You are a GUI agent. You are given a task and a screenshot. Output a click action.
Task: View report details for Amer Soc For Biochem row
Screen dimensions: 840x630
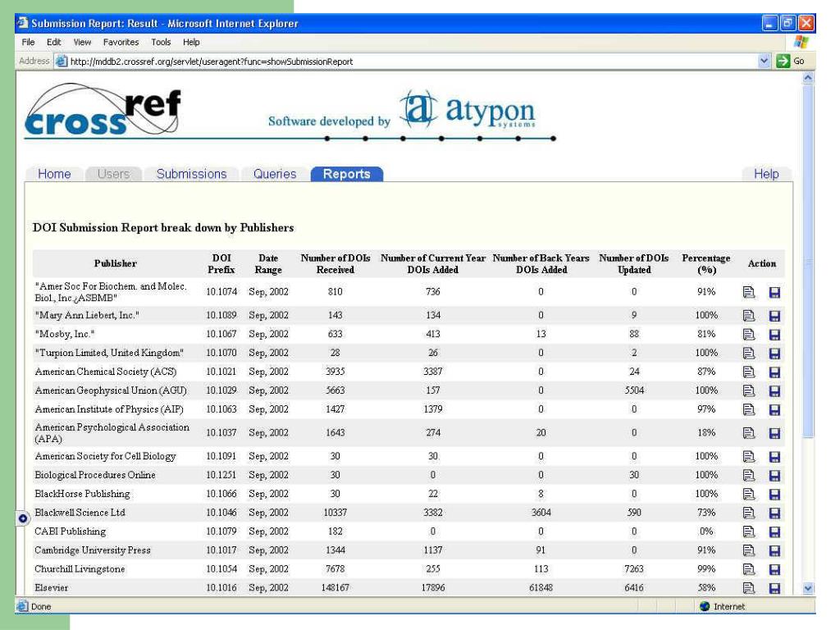[x=748, y=292]
